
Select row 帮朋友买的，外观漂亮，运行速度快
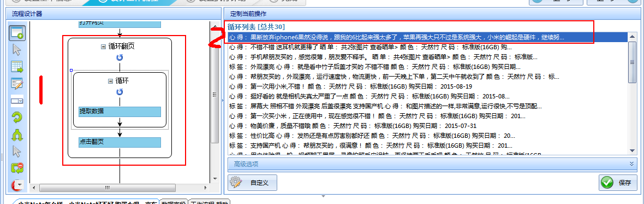point(427,77)
